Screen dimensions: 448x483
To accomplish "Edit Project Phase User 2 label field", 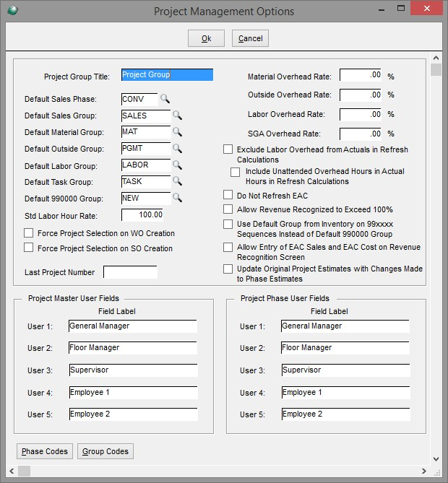I will (345, 348).
